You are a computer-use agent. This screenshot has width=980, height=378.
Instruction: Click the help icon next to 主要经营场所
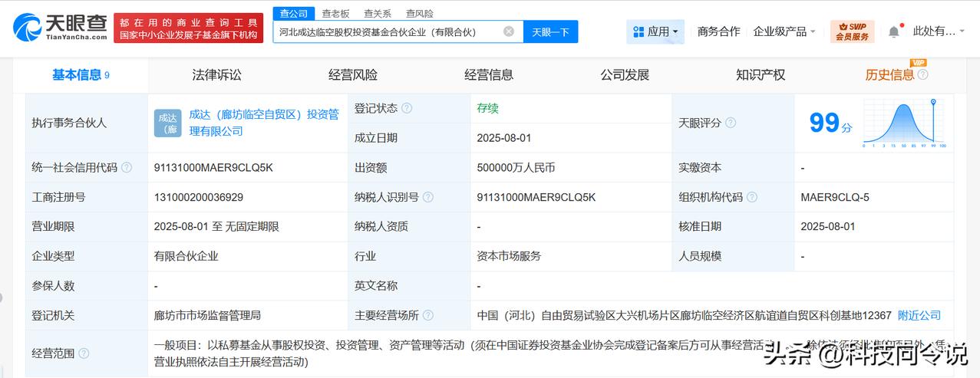click(x=428, y=315)
